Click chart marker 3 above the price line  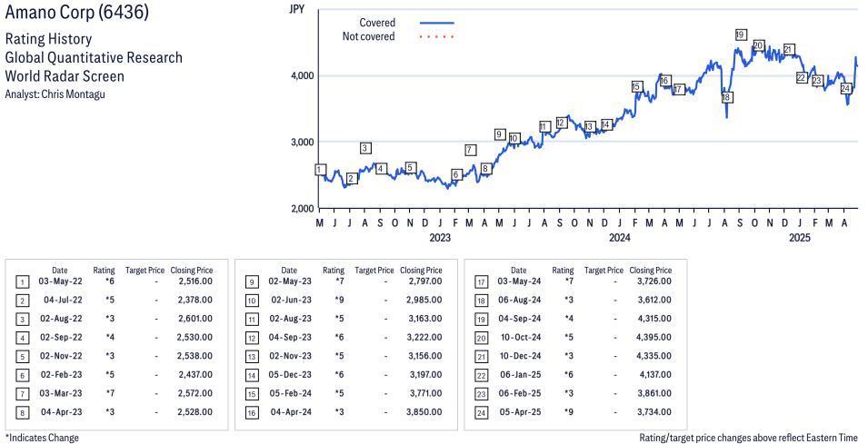tap(364, 148)
